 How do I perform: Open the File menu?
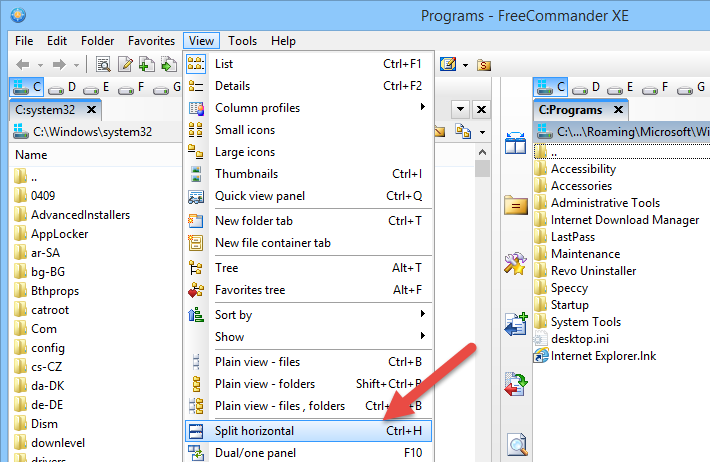[24, 41]
